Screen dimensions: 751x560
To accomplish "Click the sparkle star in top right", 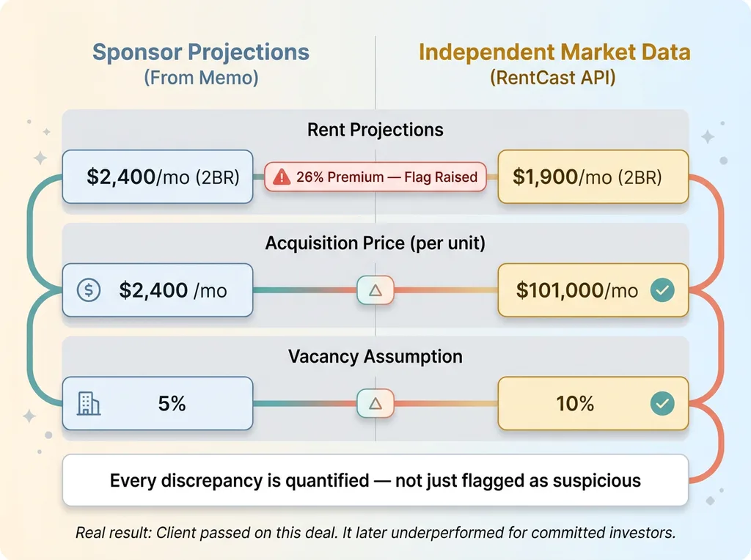I will (x=708, y=136).
